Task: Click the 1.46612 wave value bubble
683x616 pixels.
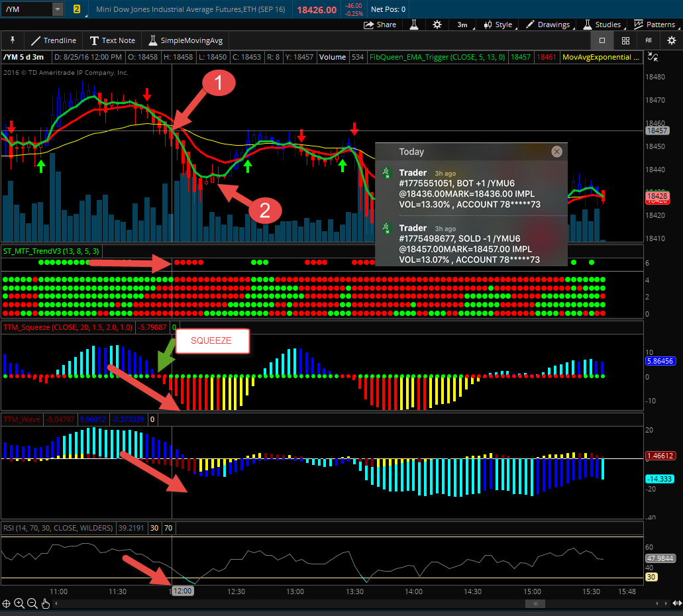Action: point(660,456)
